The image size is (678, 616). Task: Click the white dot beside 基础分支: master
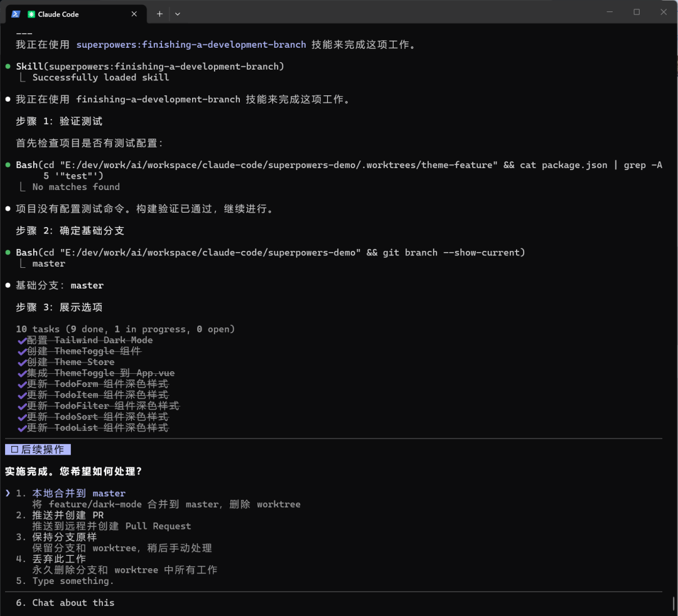pyautogui.click(x=8, y=285)
